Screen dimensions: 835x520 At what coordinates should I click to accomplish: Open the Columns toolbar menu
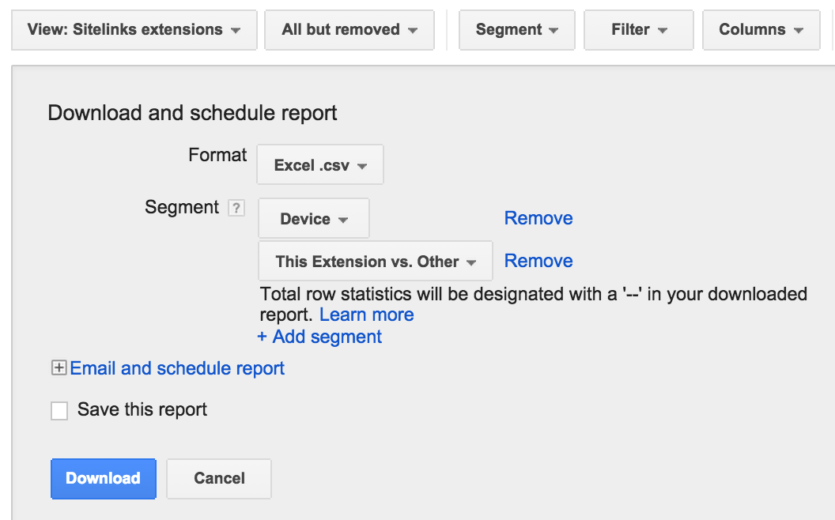point(761,30)
